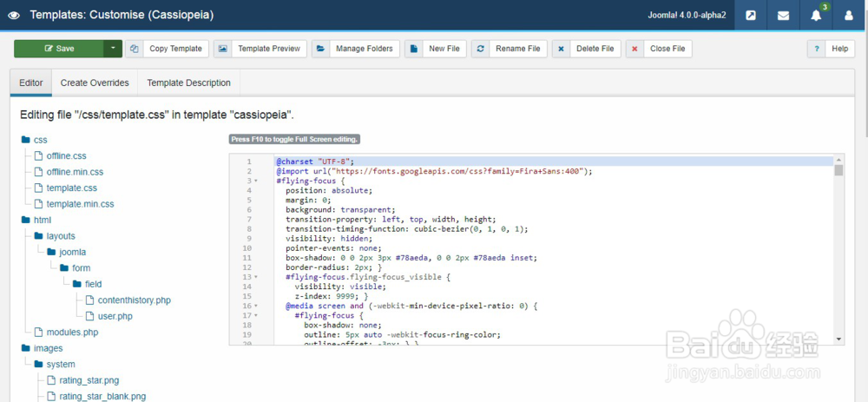Screen dimensions: 868x402
Task: Click Delete File
Action: pos(586,49)
